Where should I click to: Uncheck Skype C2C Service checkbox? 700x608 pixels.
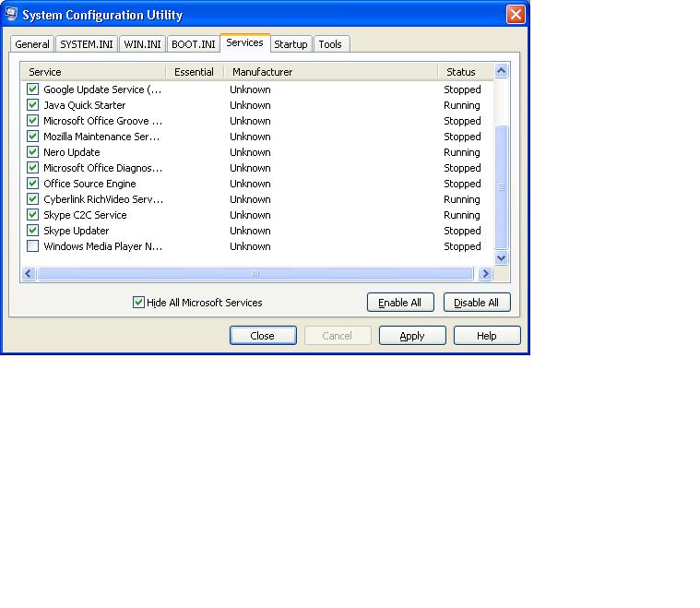[x=32, y=214]
